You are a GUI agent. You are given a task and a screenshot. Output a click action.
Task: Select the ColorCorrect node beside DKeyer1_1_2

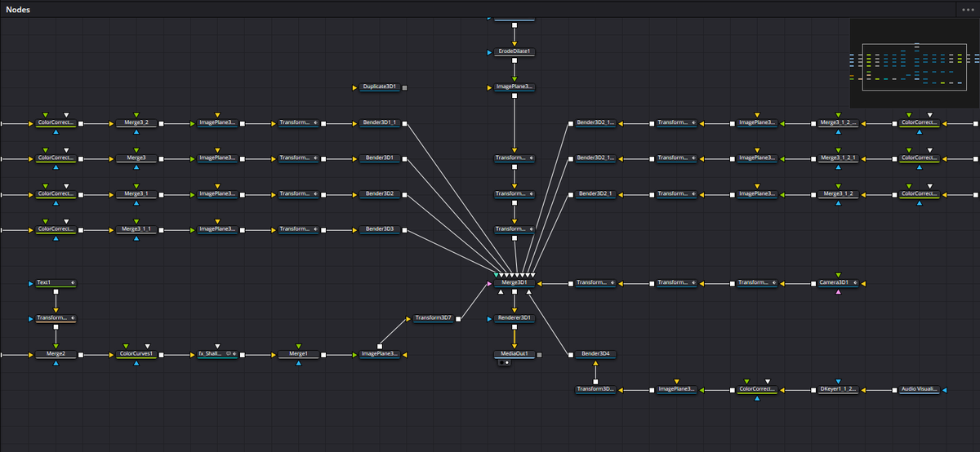pyautogui.click(x=757, y=390)
